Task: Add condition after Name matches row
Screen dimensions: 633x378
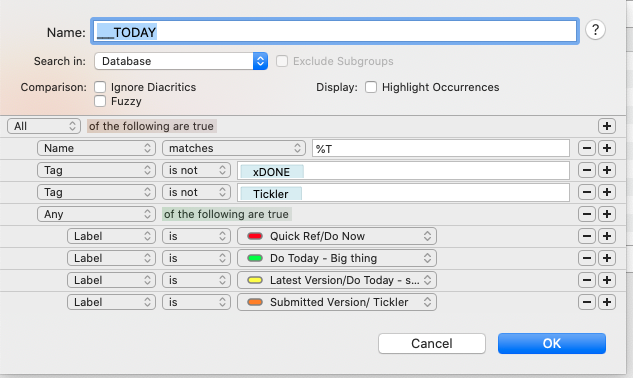Action: (607, 148)
